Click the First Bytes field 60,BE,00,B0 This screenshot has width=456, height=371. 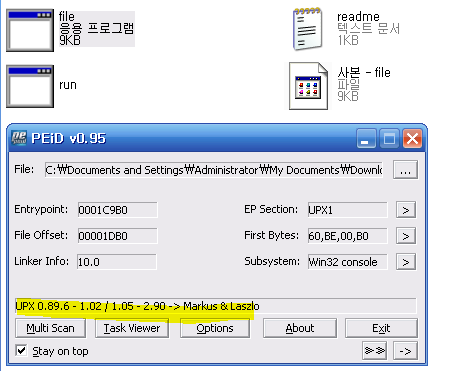[348, 236]
